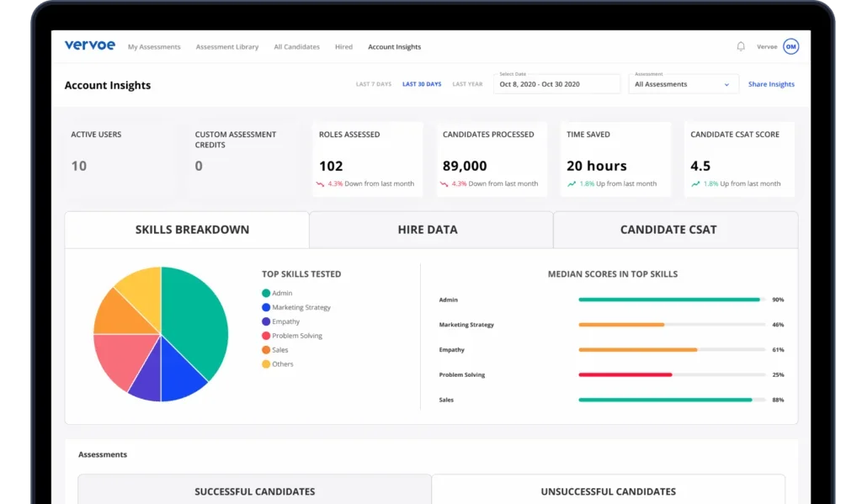Enable the LAST YEAR time filter
Viewport: 862px width, 504px height.
(467, 83)
